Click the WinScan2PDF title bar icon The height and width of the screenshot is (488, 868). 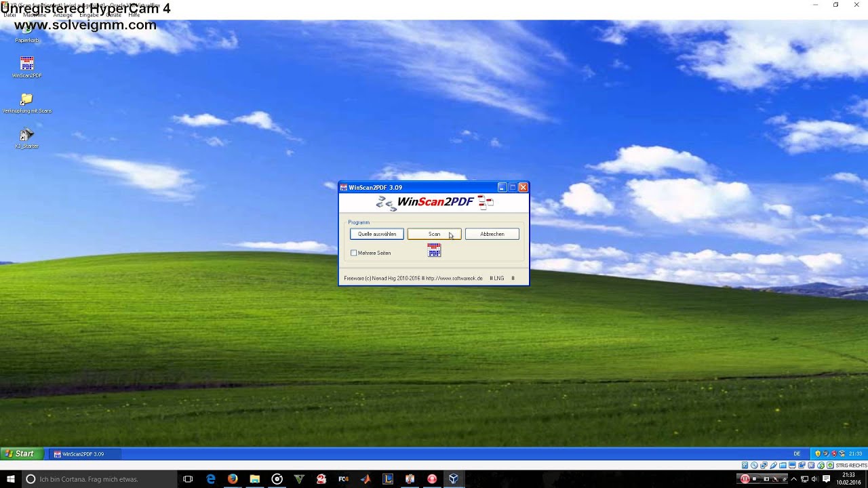click(x=344, y=188)
